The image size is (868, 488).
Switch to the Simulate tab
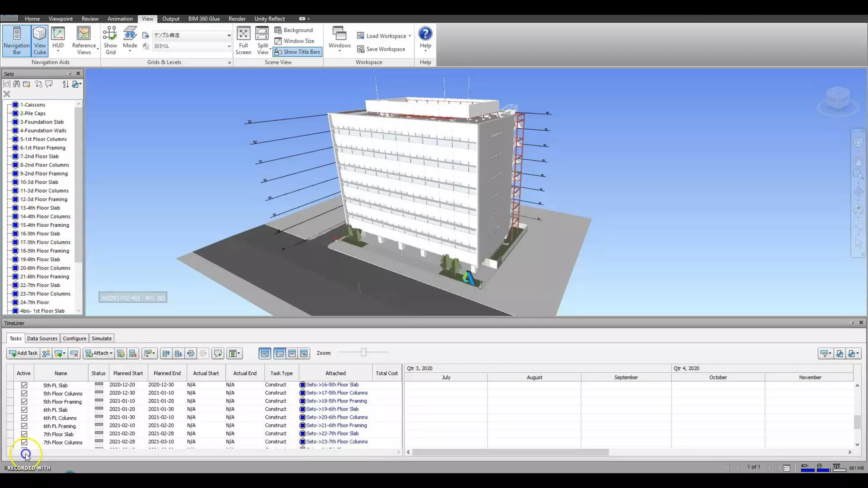click(x=102, y=338)
